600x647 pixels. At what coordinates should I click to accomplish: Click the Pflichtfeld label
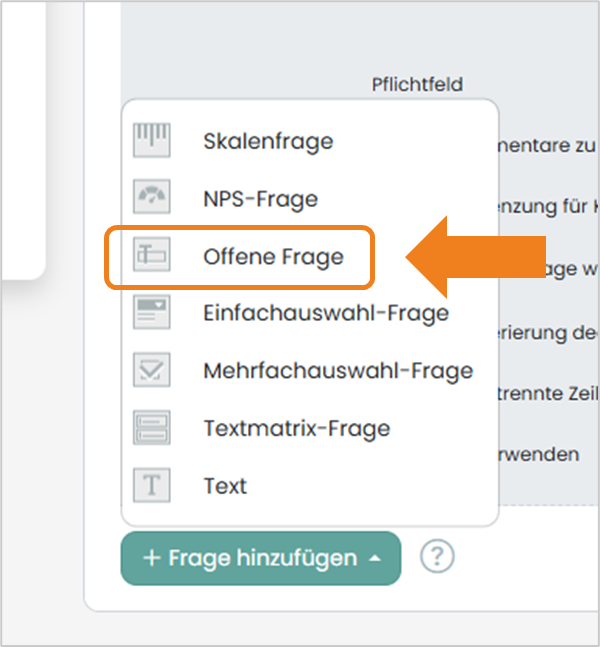417,85
